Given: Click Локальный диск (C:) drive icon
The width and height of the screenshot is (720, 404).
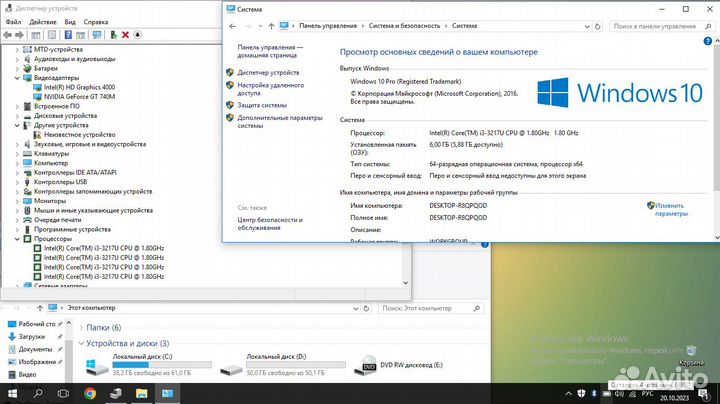Looking at the screenshot, I should (x=97, y=366).
